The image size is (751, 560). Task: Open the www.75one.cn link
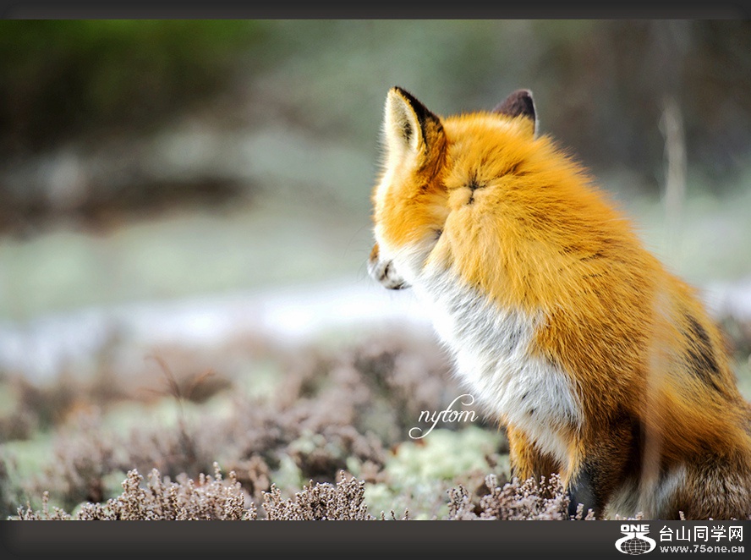702,550
